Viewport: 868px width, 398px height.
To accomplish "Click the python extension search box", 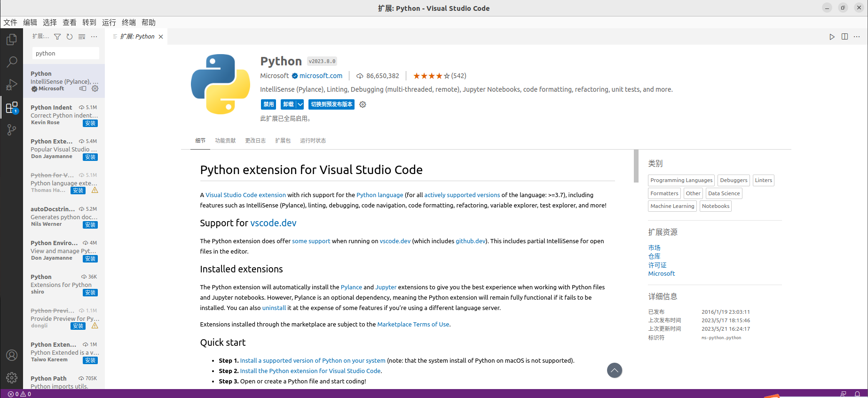I will 65,53.
